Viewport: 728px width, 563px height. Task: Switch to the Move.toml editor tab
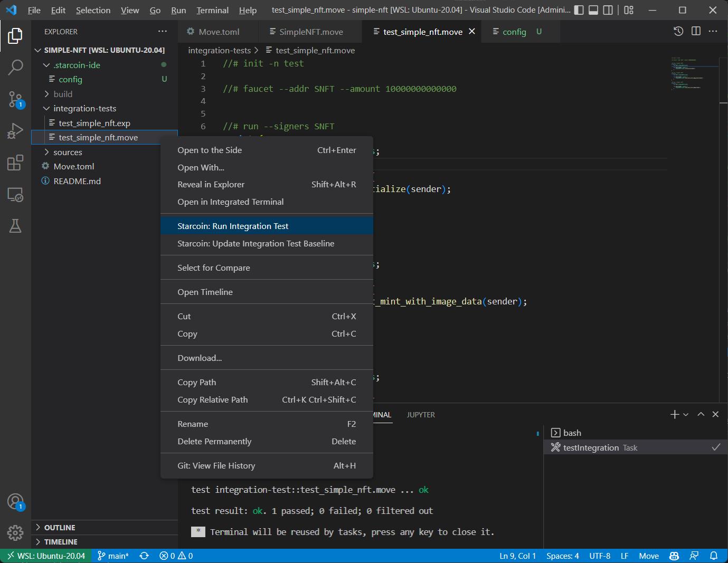[218, 32]
